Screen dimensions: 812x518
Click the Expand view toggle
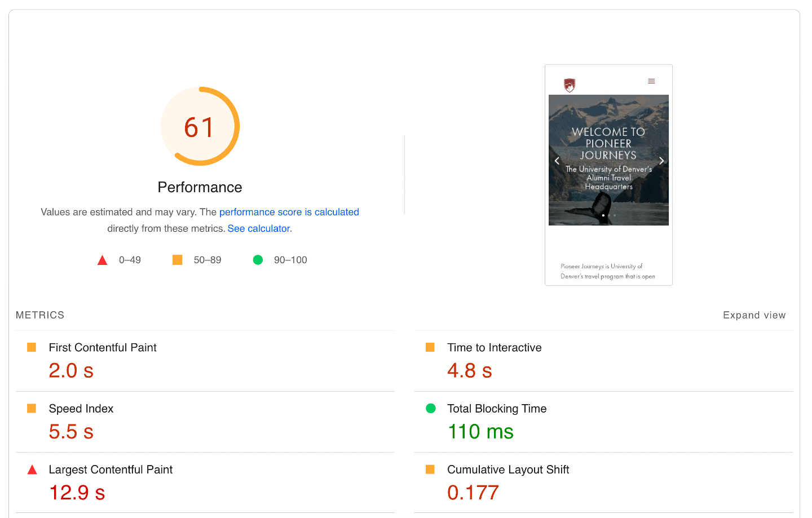(x=754, y=315)
